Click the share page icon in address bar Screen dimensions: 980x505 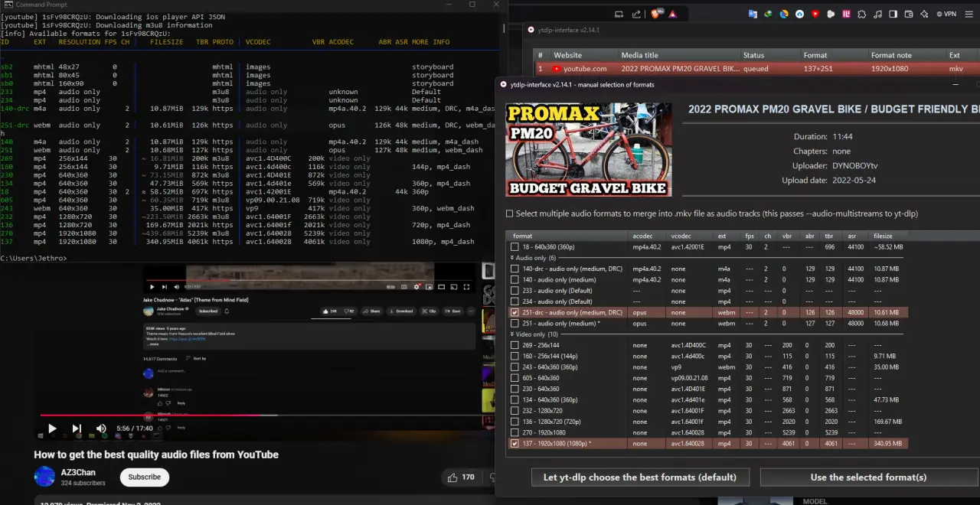(636, 14)
